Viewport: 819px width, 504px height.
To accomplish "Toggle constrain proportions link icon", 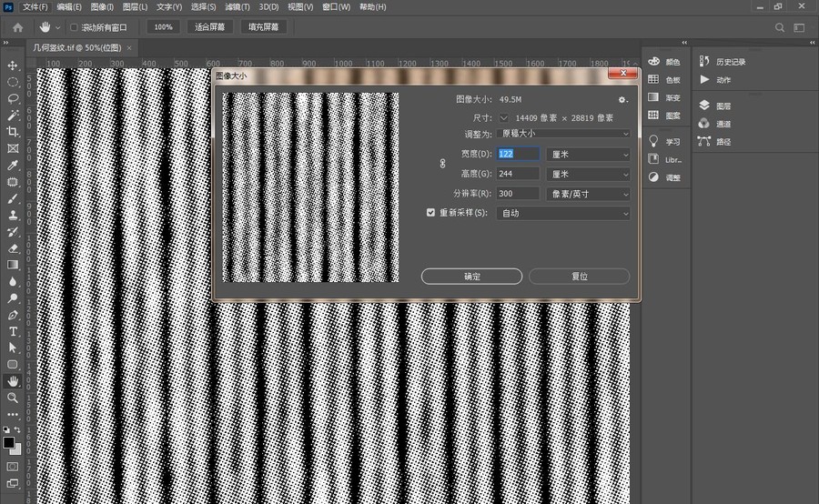I will pyautogui.click(x=442, y=164).
